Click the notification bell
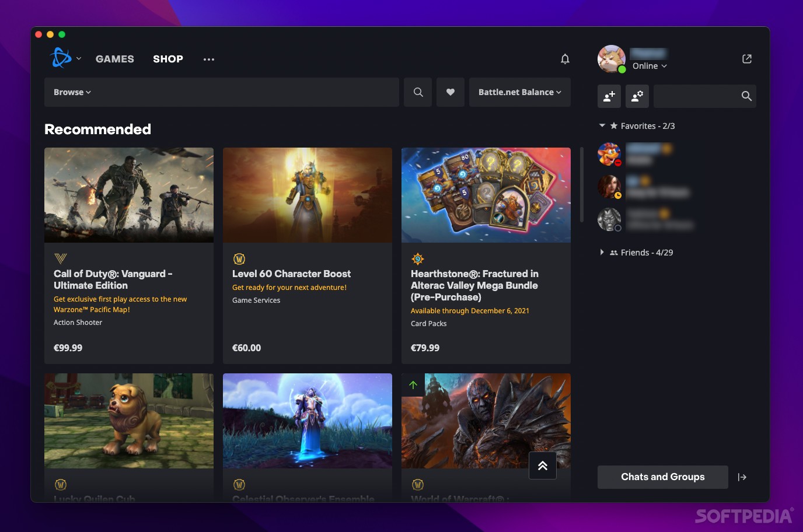803x532 pixels. pyautogui.click(x=564, y=58)
